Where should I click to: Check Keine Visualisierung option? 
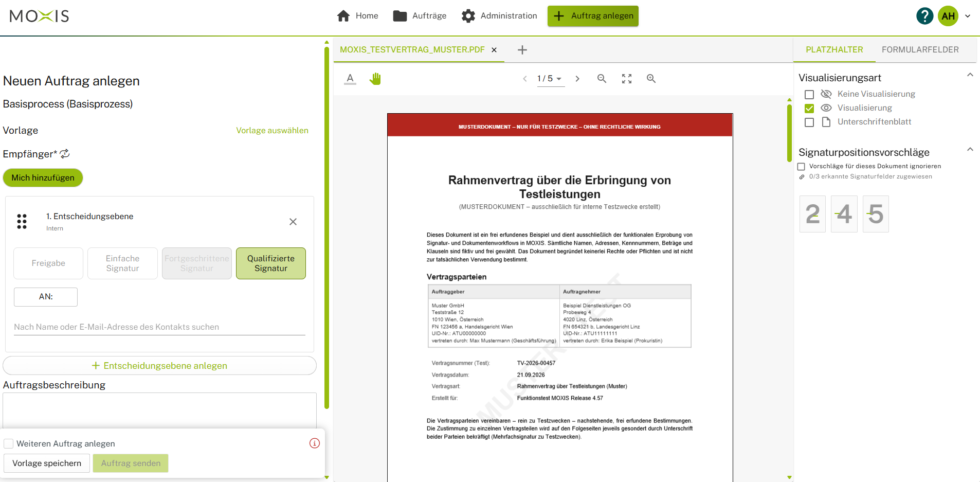click(809, 95)
